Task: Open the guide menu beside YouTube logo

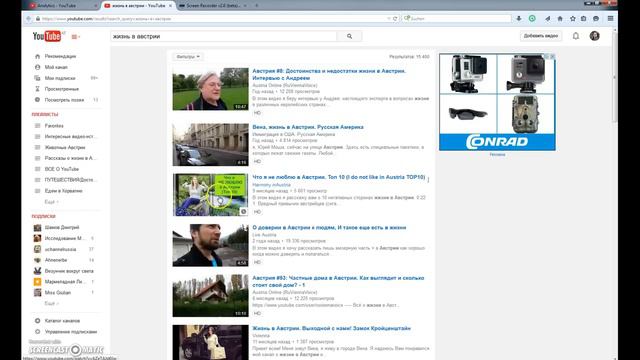Action: tap(76, 37)
